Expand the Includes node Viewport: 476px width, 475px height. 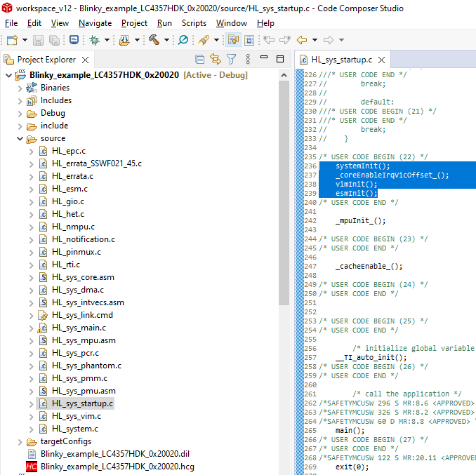pyautogui.click(x=20, y=101)
